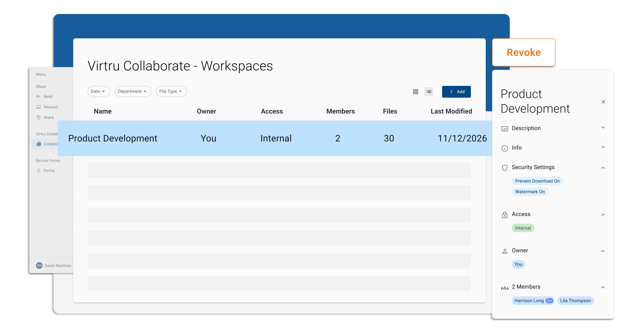644x335 pixels.
Task: Click the Files column header
Action: pos(390,111)
